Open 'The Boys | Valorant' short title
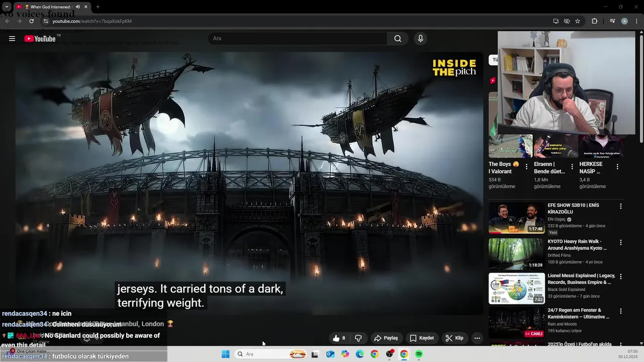 coord(504,167)
